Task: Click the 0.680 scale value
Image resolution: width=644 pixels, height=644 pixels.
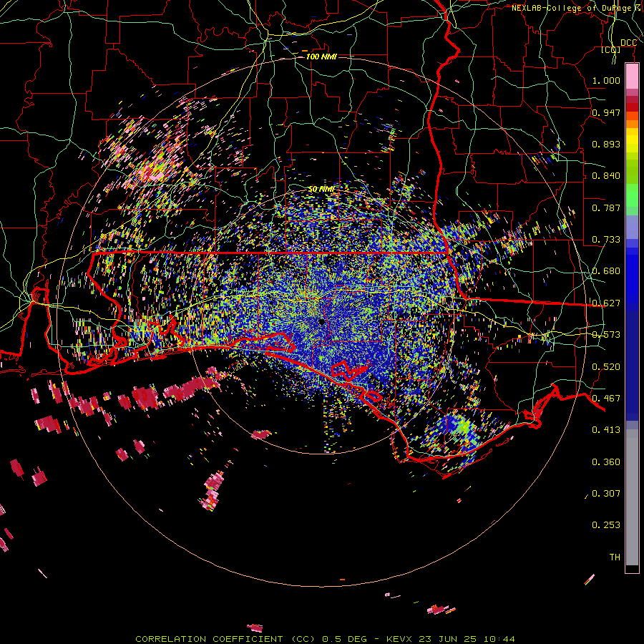Action: pyautogui.click(x=606, y=271)
